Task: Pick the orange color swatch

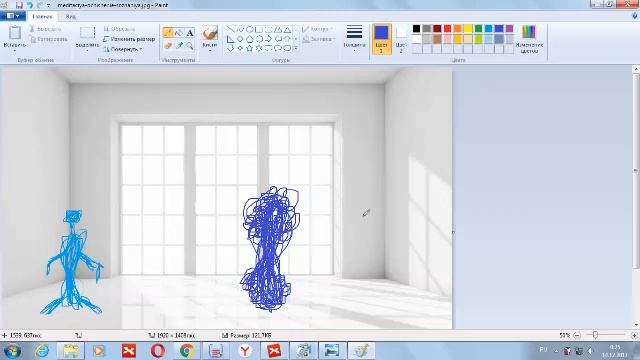Action: [458, 29]
